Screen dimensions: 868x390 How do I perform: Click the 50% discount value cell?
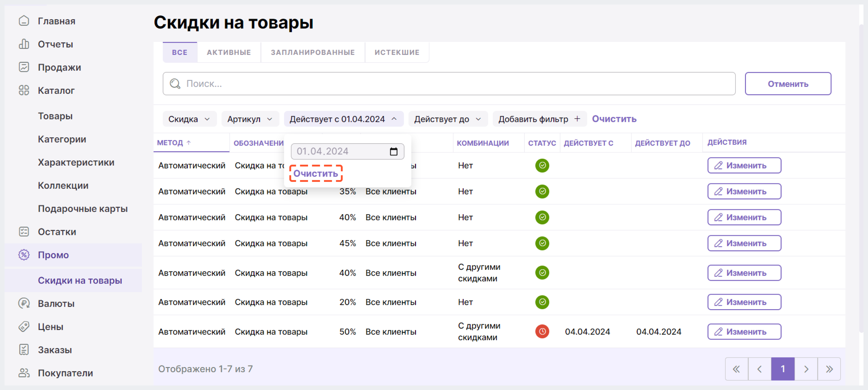348,332
